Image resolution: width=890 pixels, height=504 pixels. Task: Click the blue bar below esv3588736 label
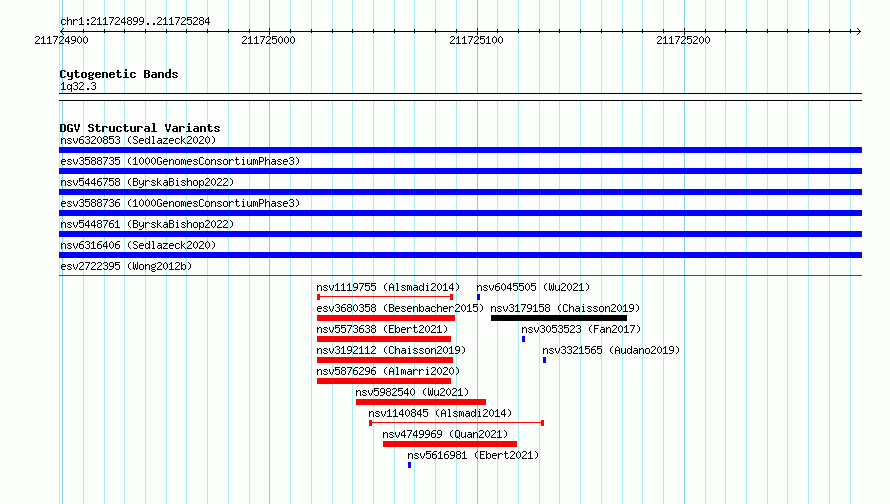460,213
